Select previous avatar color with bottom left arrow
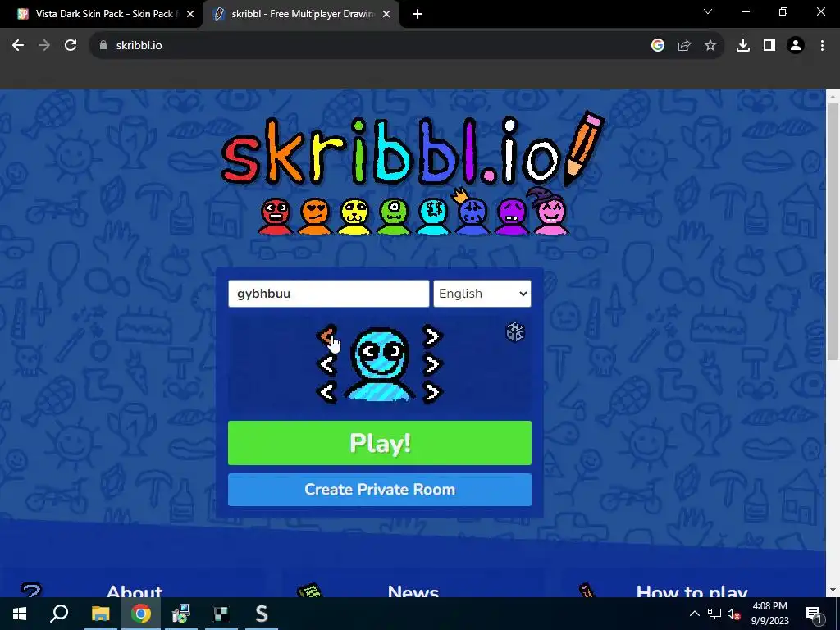Image resolution: width=840 pixels, height=630 pixels. (x=326, y=393)
